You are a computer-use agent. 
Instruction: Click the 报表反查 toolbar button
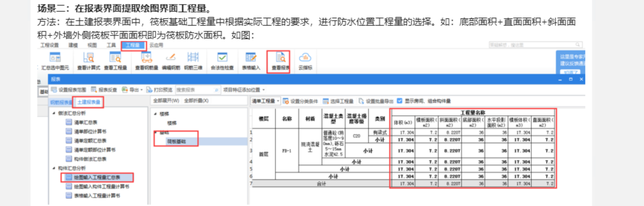[x=104, y=89]
